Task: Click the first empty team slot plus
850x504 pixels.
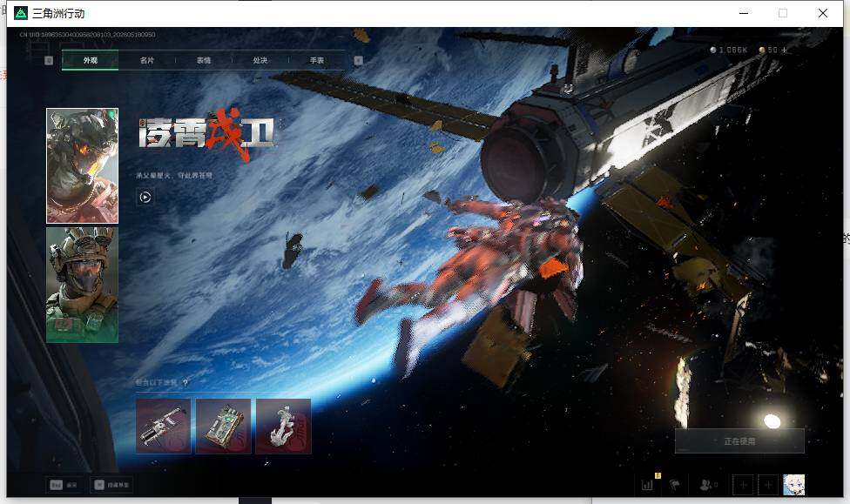Action: [743, 485]
